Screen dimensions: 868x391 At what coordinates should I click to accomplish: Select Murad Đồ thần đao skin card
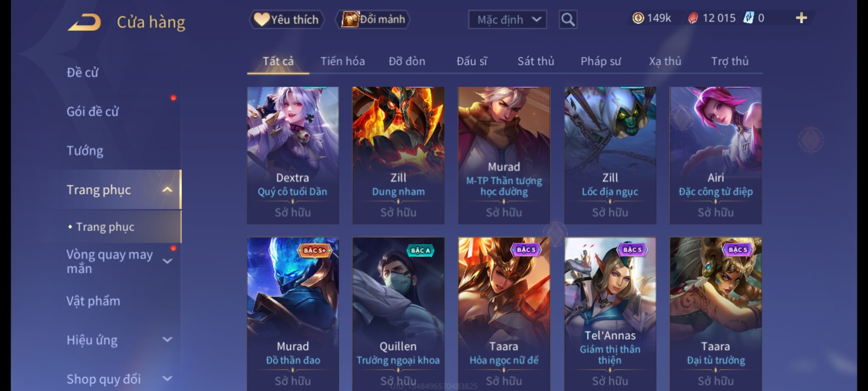tap(293, 314)
